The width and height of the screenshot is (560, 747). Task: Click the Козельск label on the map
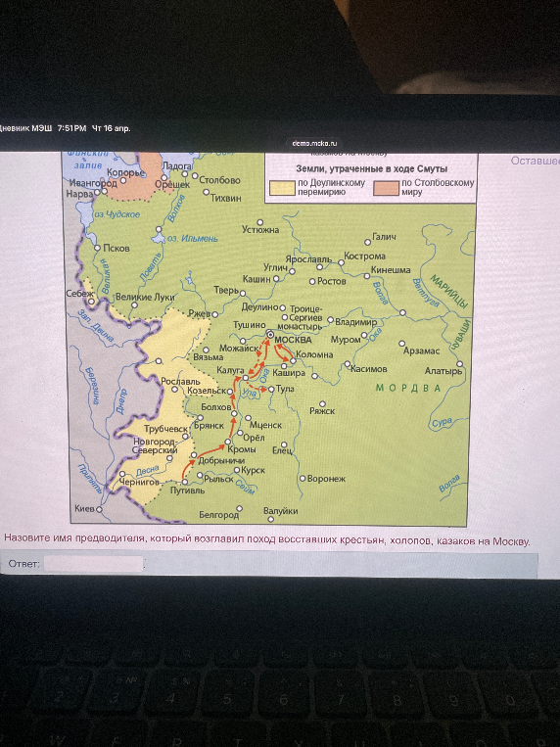[x=207, y=391]
